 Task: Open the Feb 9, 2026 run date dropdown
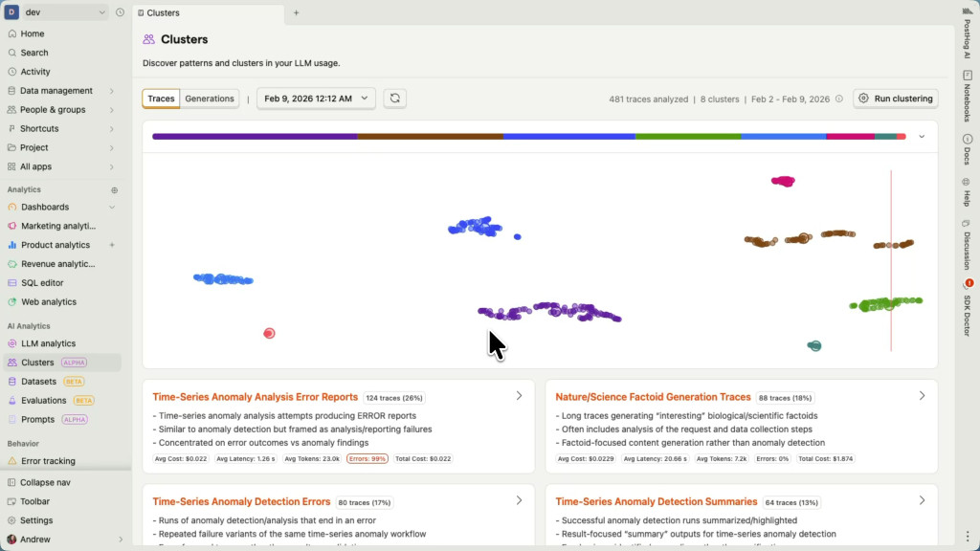coord(316,99)
